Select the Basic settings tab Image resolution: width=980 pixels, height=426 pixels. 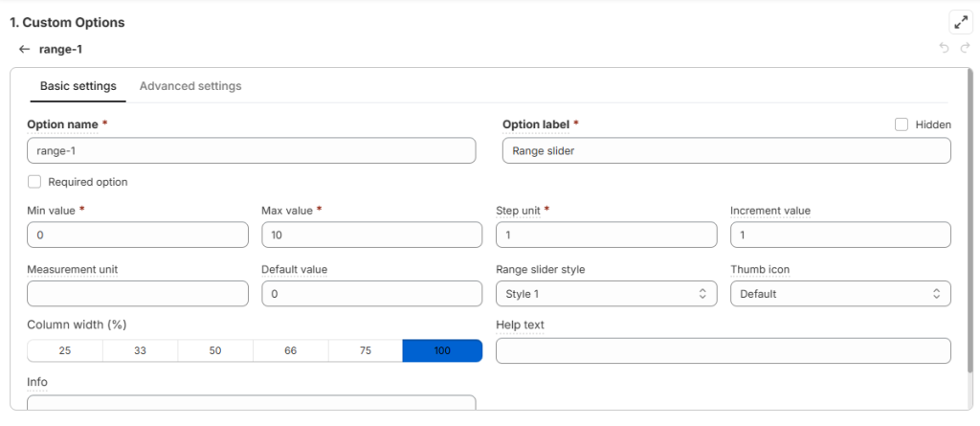click(x=78, y=86)
